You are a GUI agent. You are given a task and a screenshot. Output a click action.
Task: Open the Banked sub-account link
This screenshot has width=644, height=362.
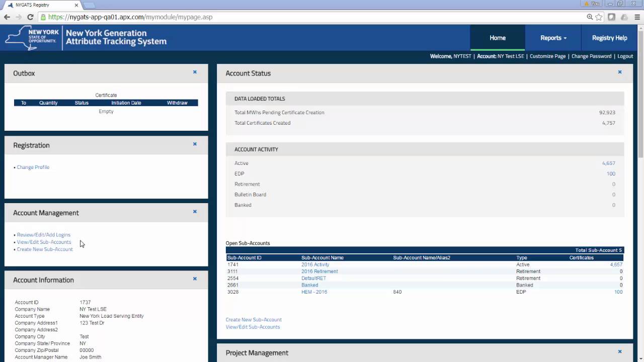click(x=309, y=285)
